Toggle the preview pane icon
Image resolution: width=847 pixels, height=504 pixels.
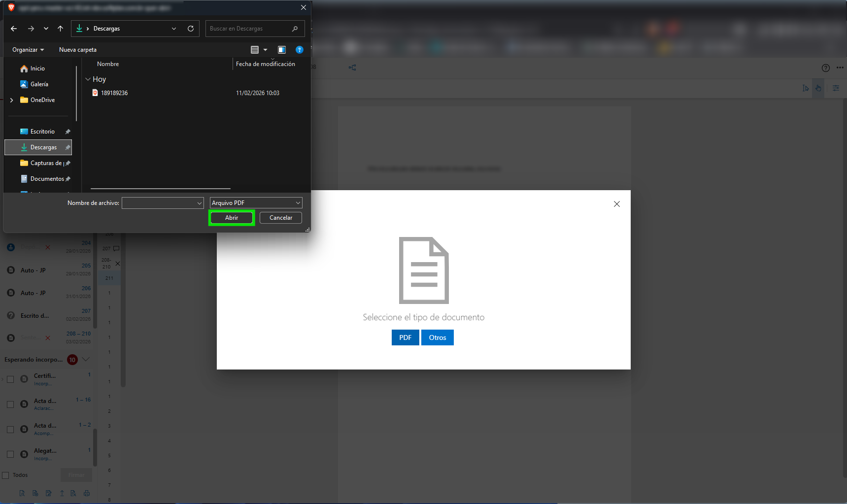(282, 50)
